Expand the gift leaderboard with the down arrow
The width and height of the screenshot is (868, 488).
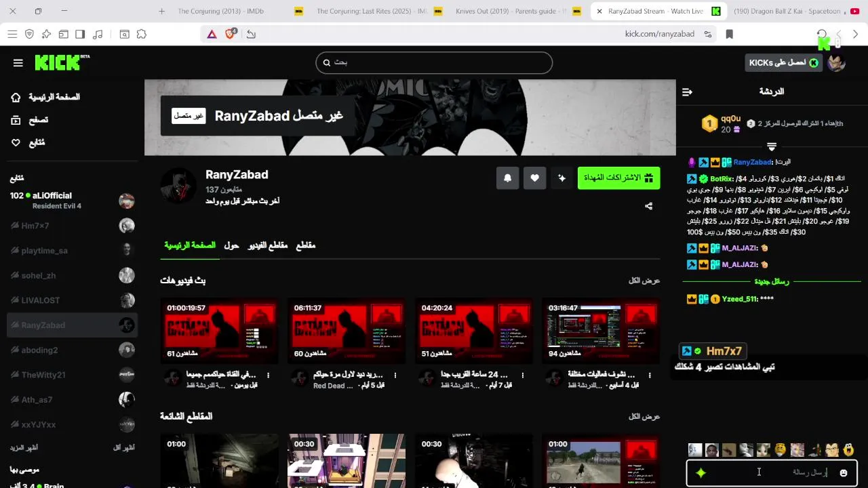772,146
